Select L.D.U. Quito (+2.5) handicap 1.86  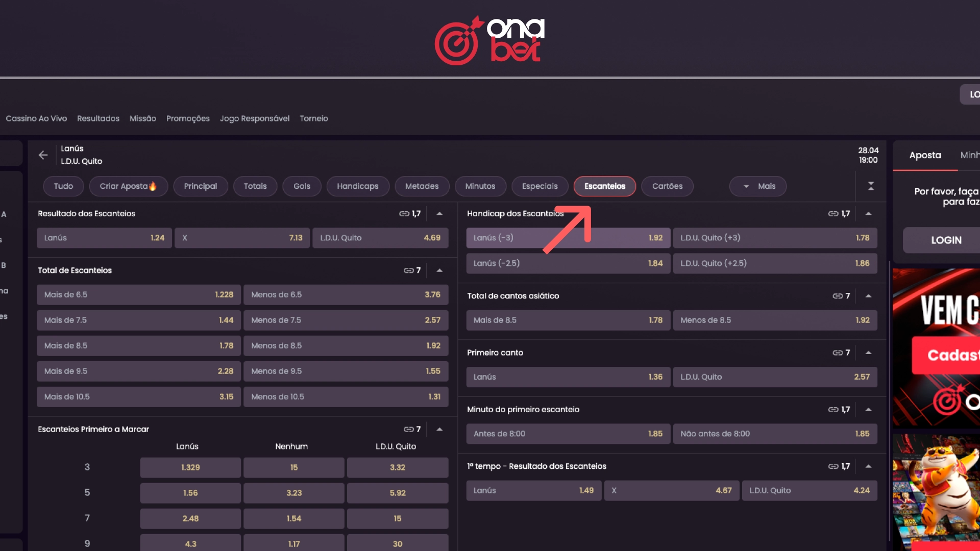tap(775, 263)
